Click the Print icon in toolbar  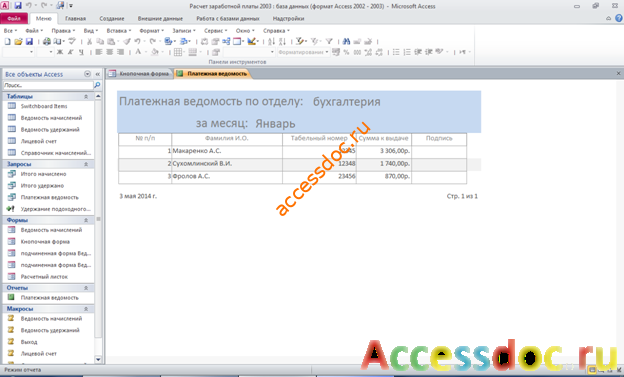click(x=47, y=41)
